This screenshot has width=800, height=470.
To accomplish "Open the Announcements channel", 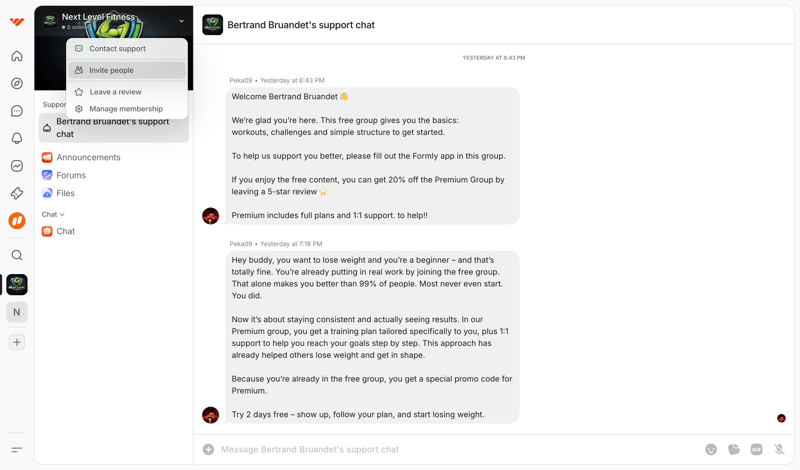I will pyautogui.click(x=88, y=157).
